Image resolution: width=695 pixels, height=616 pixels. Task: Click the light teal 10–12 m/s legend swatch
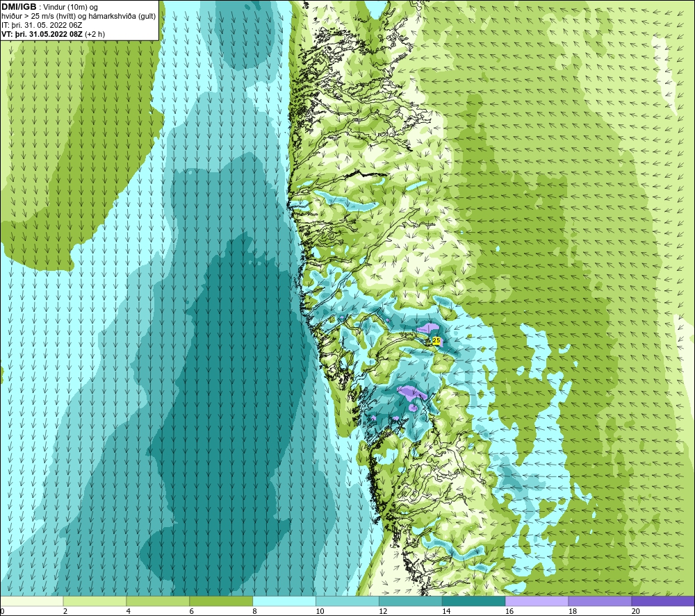[347, 601]
